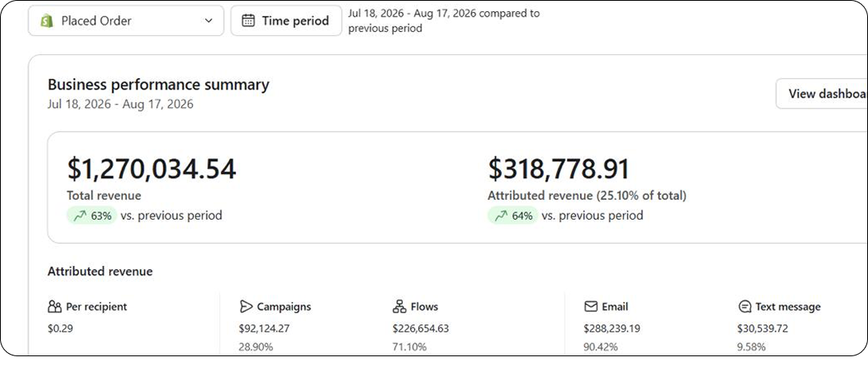Viewport: 868px width, 389px height.
Task: Click the Flows $226,654.63 value
Action: pyautogui.click(x=420, y=328)
